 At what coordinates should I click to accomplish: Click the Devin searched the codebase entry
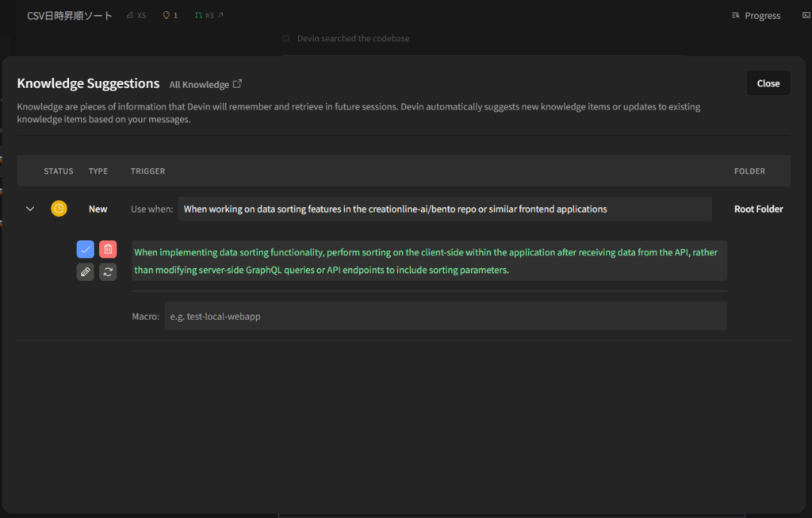click(x=353, y=38)
